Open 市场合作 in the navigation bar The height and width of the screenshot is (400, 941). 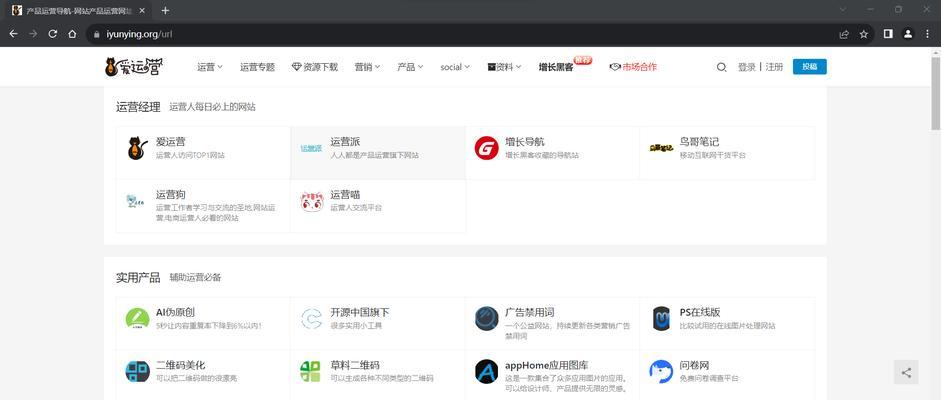pyautogui.click(x=633, y=67)
